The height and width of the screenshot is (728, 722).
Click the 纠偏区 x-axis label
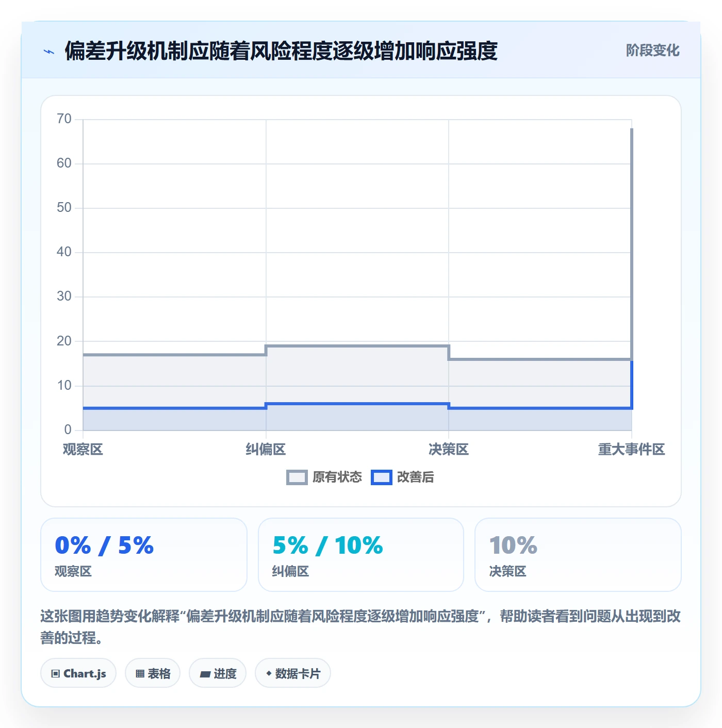[266, 450]
